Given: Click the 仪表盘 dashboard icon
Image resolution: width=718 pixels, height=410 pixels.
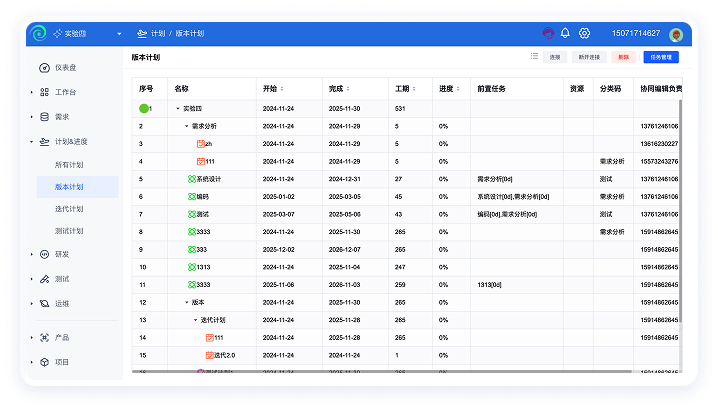Looking at the screenshot, I should click(44, 68).
